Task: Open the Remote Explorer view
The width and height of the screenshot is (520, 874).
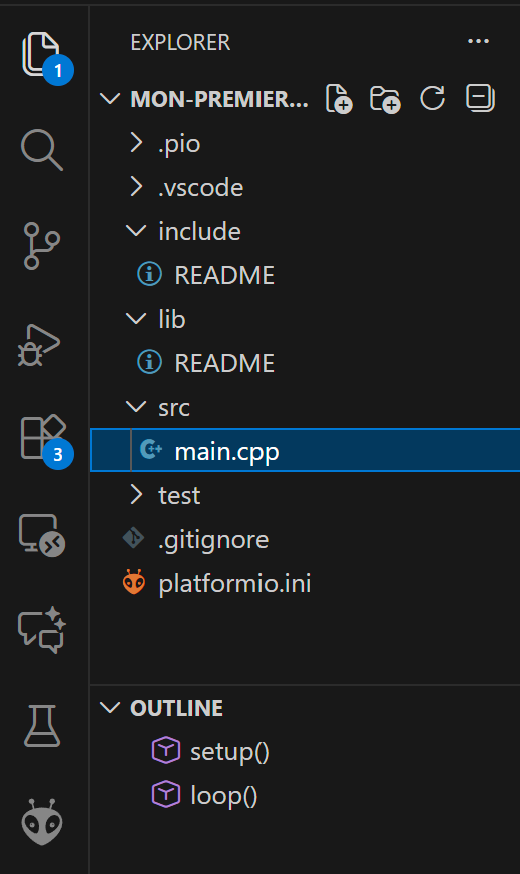Action: [42, 535]
